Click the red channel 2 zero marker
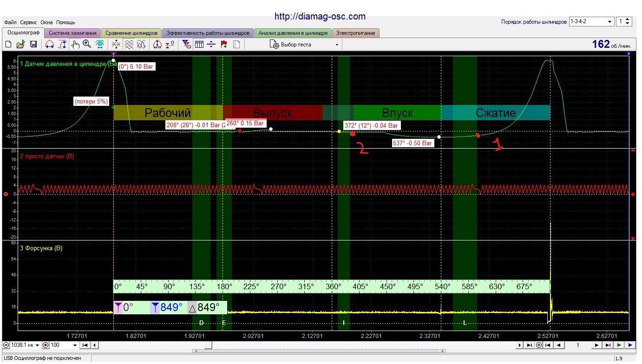Viewport: 642px width, 364px height. point(6,194)
